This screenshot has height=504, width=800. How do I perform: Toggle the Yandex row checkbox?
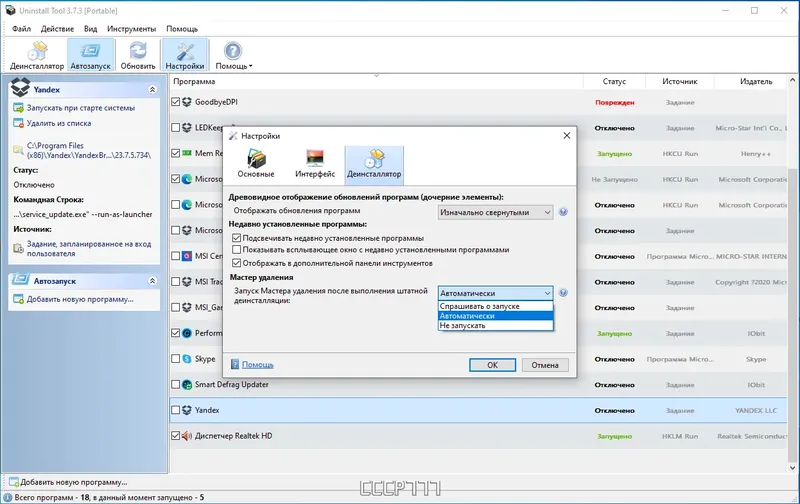pyautogui.click(x=176, y=410)
